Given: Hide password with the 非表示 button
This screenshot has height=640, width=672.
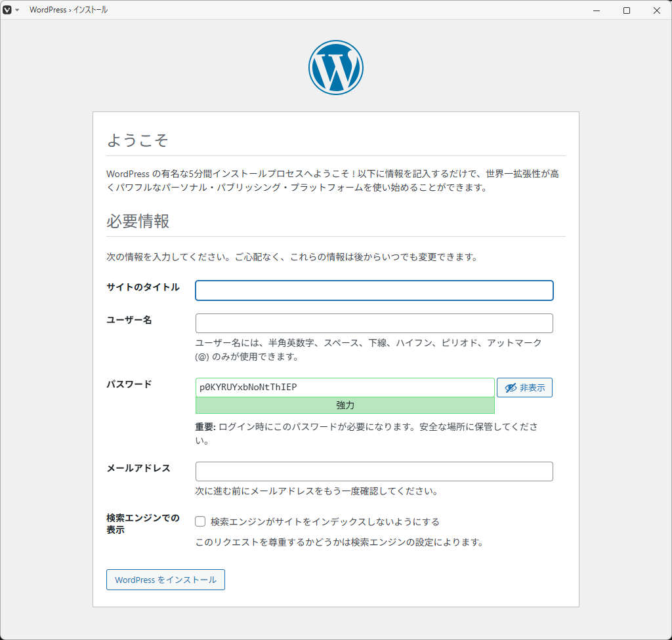Looking at the screenshot, I should [524, 388].
